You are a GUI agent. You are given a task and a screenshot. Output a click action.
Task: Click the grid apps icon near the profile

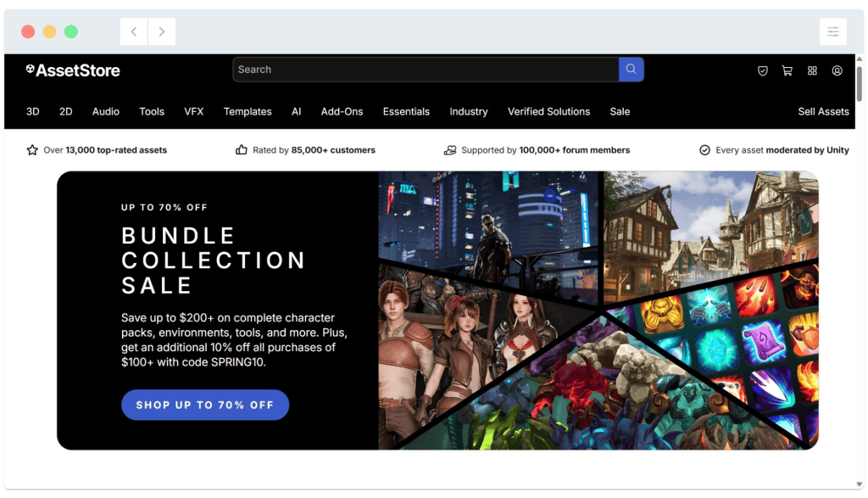812,70
